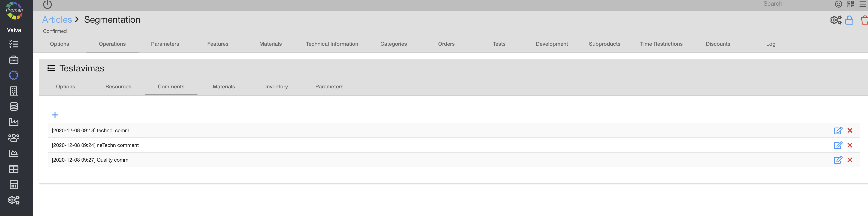Click the blue lock icon
Image resolution: width=868 pixels, height=216 pixels.
coord(849,20)
